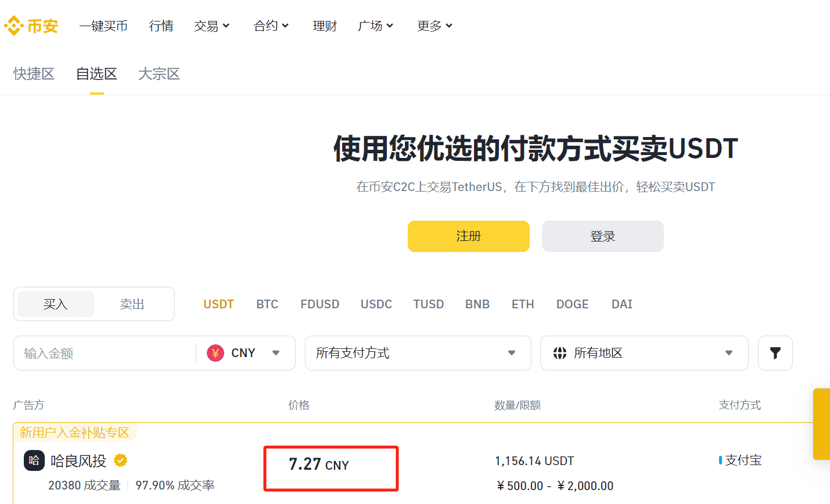Image resolution: width=830 pixels, height=504 pixels.
Task: Click the yellow 注册 button
Action: (x=469, y=236)
